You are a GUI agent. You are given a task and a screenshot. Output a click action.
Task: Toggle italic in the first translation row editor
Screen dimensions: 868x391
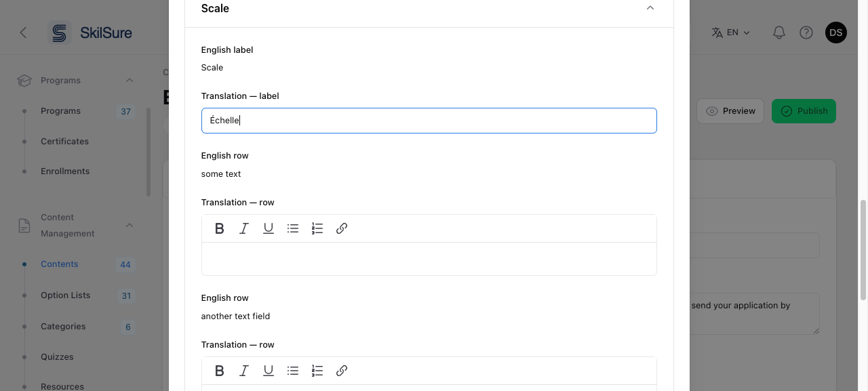point(244,228)
